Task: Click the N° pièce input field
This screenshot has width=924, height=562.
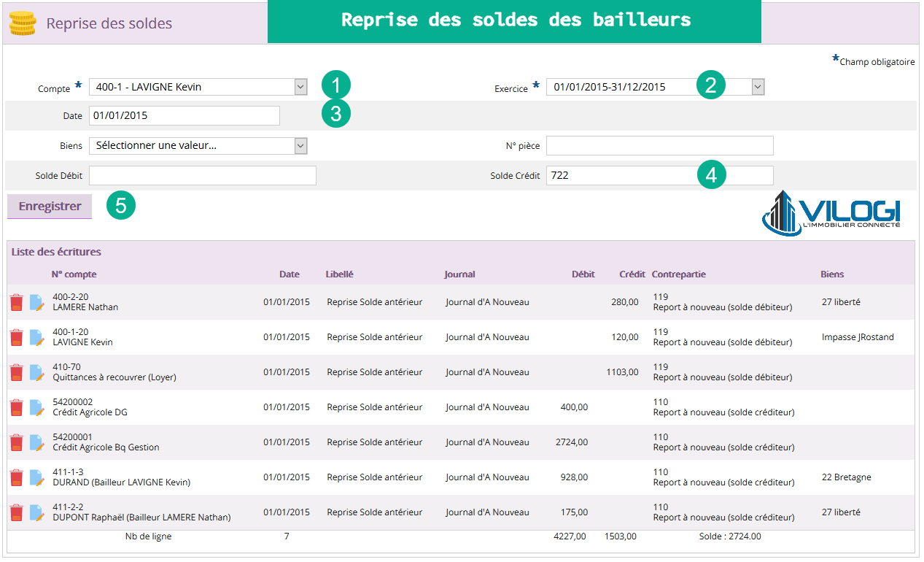Action: click(660, 145)
